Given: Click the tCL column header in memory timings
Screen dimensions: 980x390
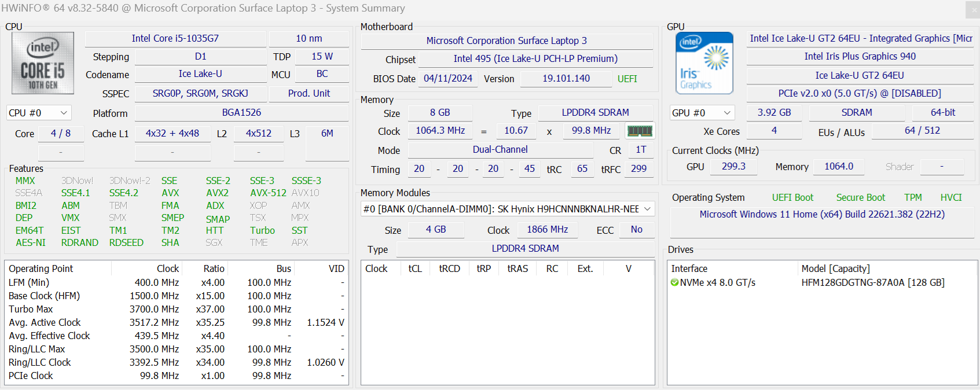Looking at the screenshot, I should click(415, 268).
